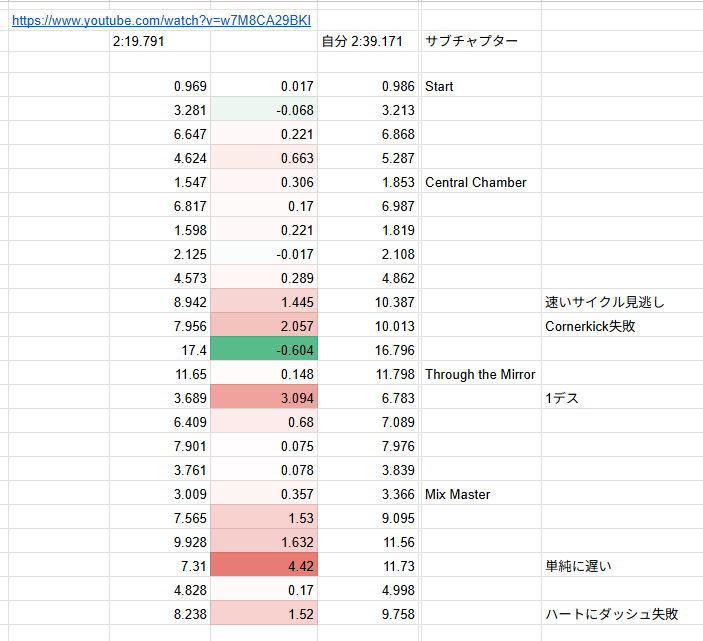Select the cell with 11.798

(x=368, y=374)
